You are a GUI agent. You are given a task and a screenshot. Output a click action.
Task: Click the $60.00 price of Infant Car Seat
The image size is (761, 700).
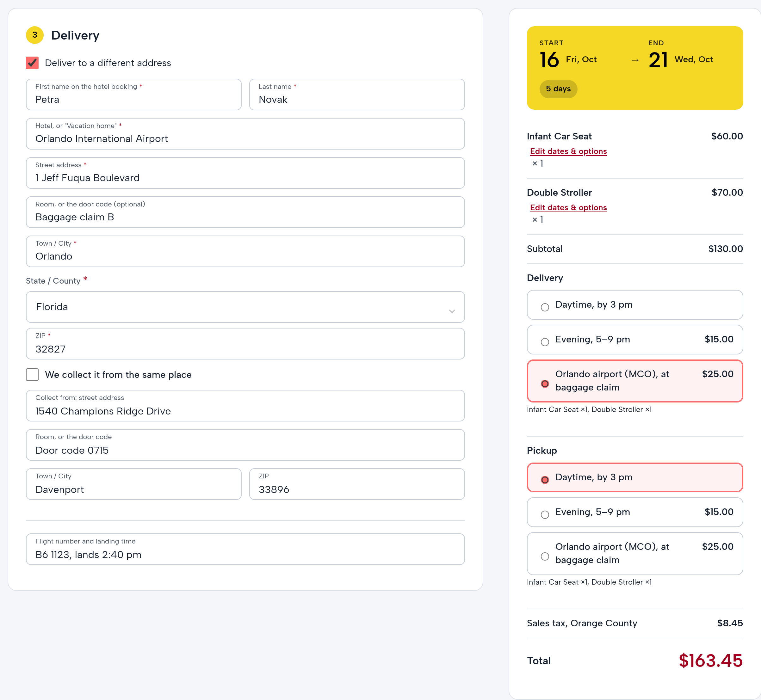727,136
